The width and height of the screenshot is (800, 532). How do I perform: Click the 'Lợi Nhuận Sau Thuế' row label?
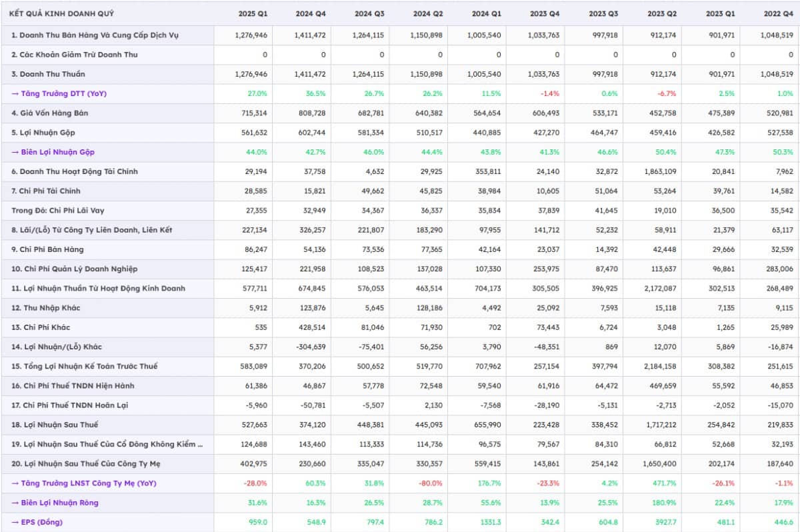(x=49, y=425)
